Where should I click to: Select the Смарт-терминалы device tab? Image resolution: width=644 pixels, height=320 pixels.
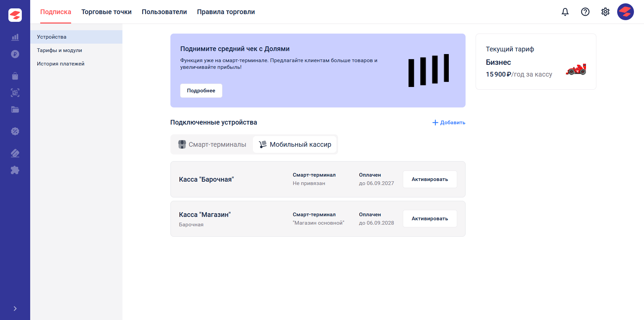point(212,144)
